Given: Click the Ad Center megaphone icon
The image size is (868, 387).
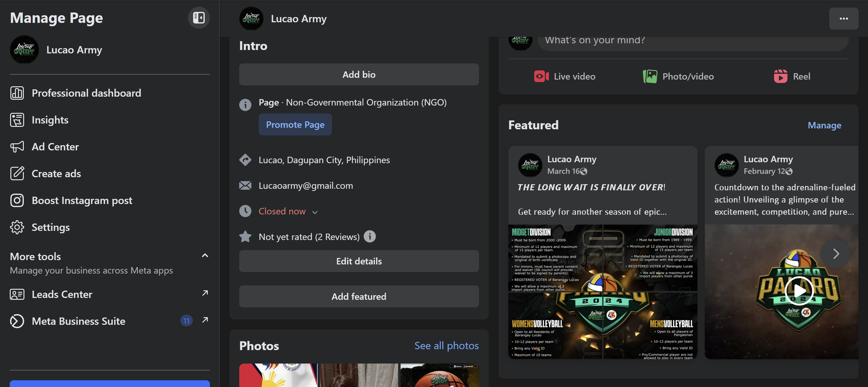Looking at the screenshot, I should pos(17,146).
